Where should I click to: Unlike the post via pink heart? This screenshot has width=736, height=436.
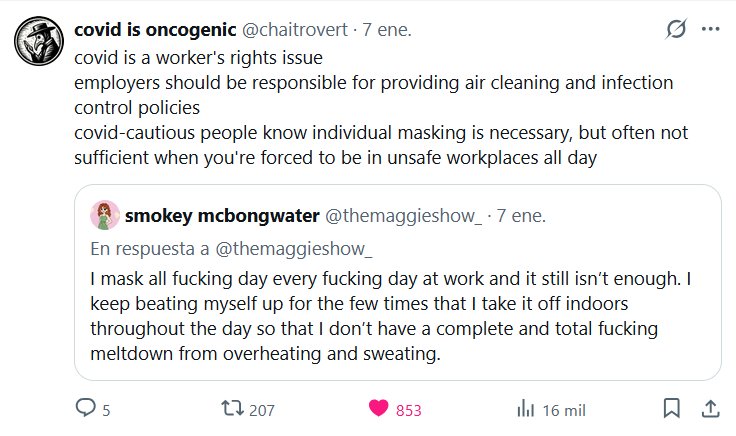coord(378,408)
